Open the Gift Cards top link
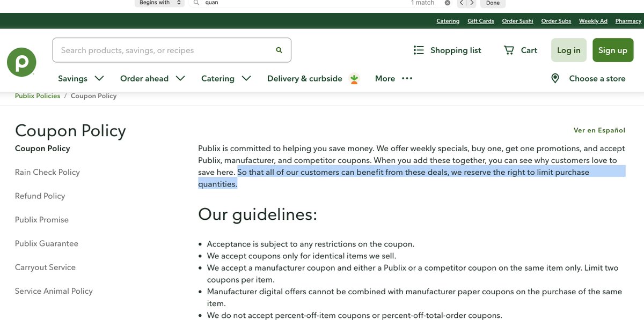This screenshot has width=644, height=320. [x=481, y=21]
